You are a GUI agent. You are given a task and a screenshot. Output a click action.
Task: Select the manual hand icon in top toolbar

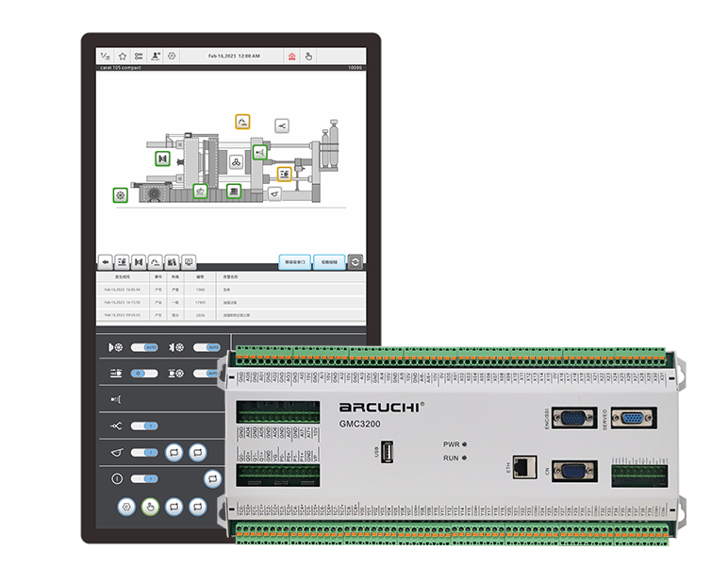point(308,57)
